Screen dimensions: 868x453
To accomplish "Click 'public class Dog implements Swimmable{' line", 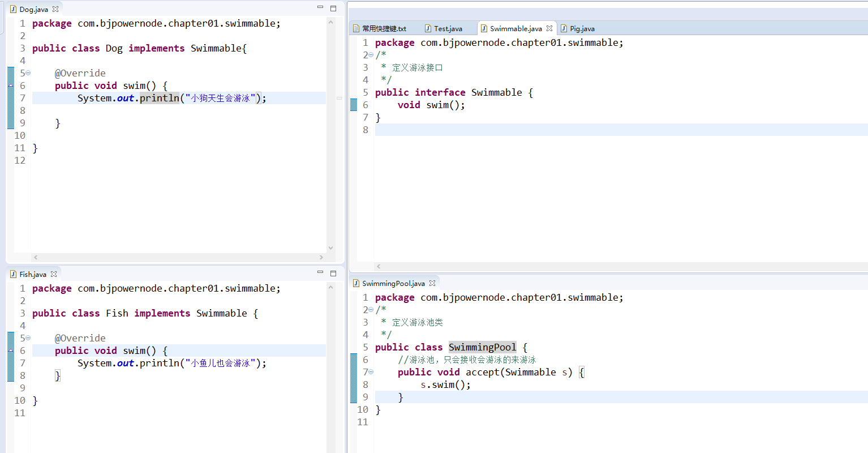I will pyautogui.click(x=139, y=48).
